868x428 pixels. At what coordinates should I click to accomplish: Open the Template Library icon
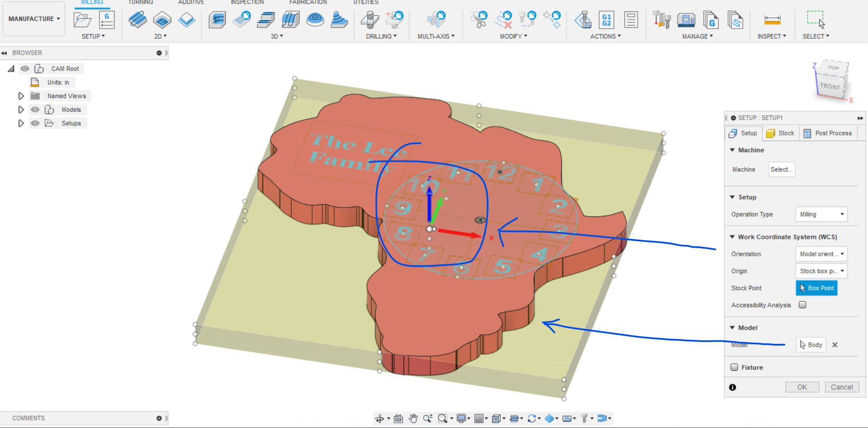pos(735,20)
